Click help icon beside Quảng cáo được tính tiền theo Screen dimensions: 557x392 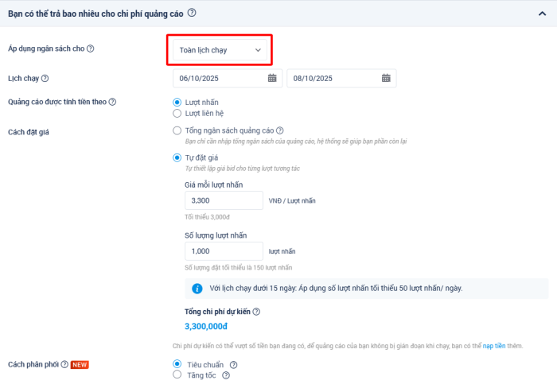112,102
